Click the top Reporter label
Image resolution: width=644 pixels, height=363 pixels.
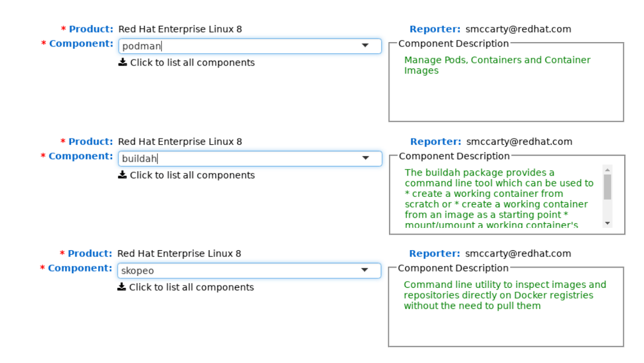(x=435, y=29)
